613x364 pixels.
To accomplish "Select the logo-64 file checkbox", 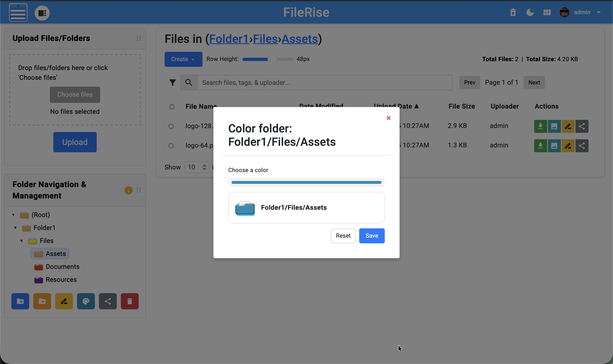I will [171, 146].
